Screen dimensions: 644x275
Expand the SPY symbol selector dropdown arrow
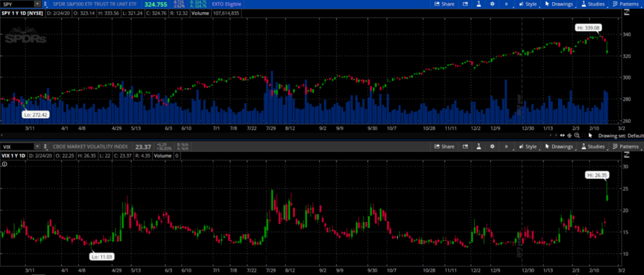pyautogui.click(x=37, y=4)
